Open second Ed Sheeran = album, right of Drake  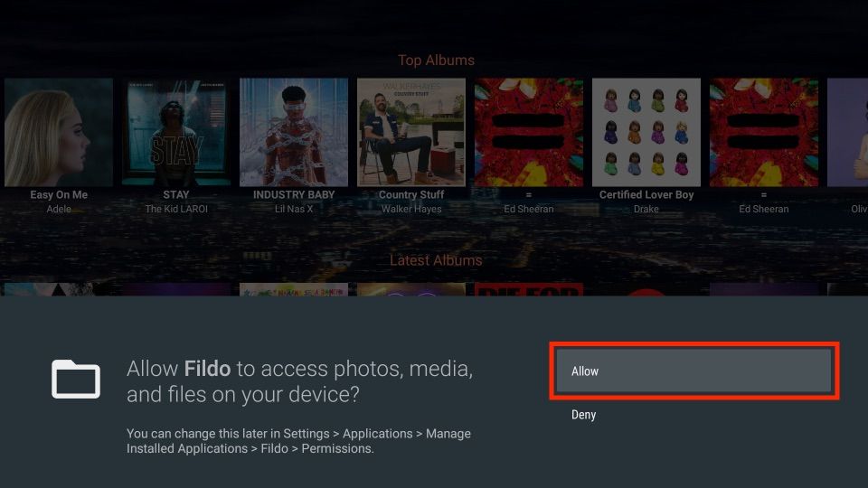point(764,132)
